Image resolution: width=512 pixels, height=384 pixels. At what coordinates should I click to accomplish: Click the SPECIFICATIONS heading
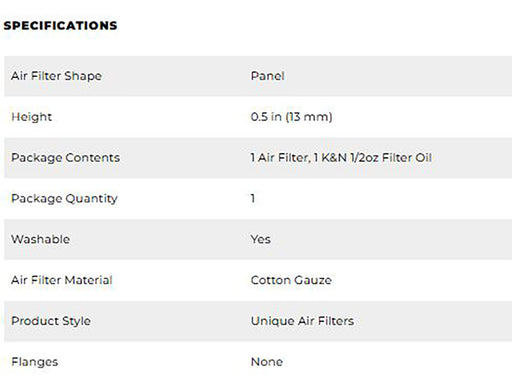(x=60, y=26)
